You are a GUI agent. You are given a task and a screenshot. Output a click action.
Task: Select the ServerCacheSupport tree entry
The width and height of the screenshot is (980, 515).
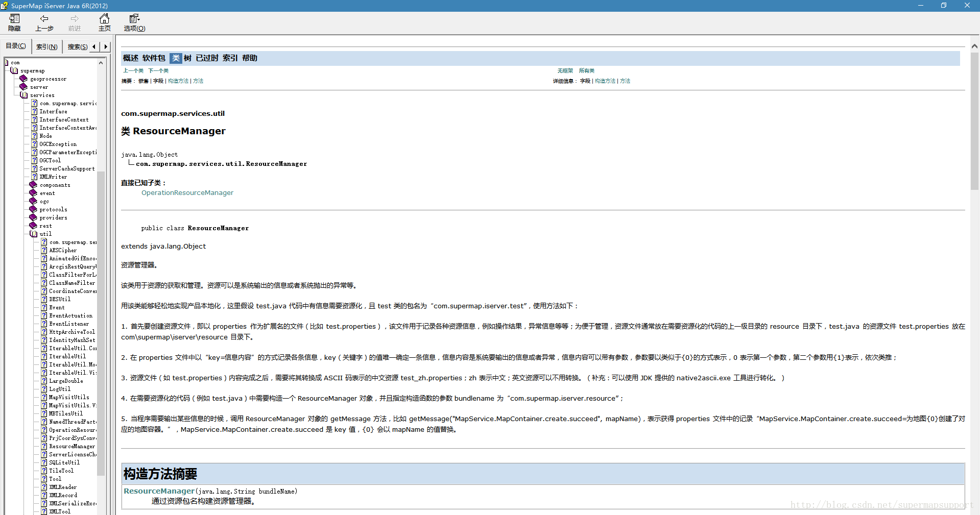click(67, 168)
